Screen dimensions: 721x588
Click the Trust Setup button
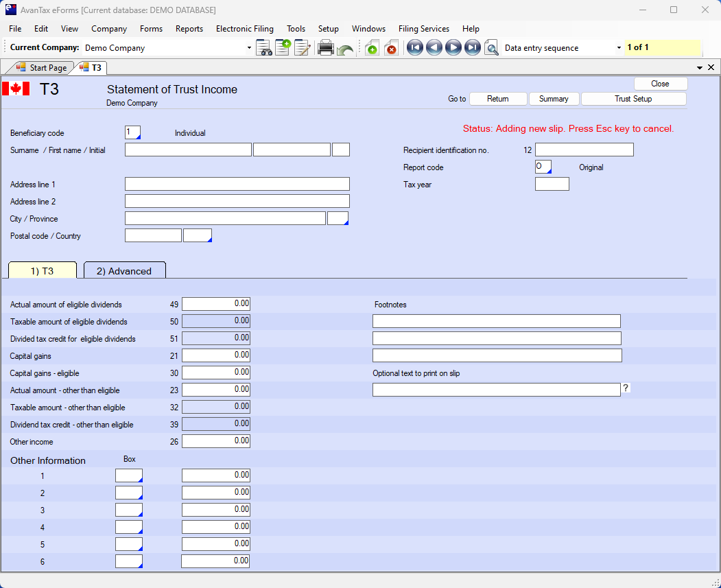tap(633, 99)
